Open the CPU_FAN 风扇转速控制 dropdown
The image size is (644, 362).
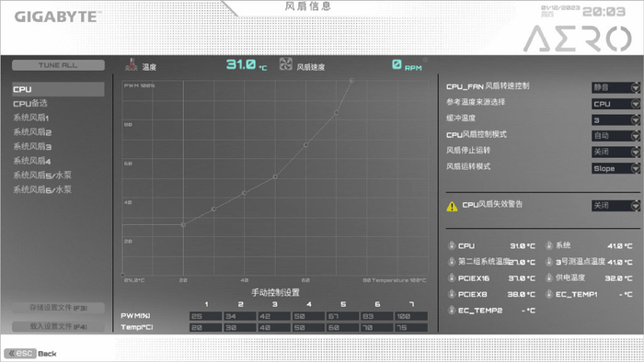615,87
